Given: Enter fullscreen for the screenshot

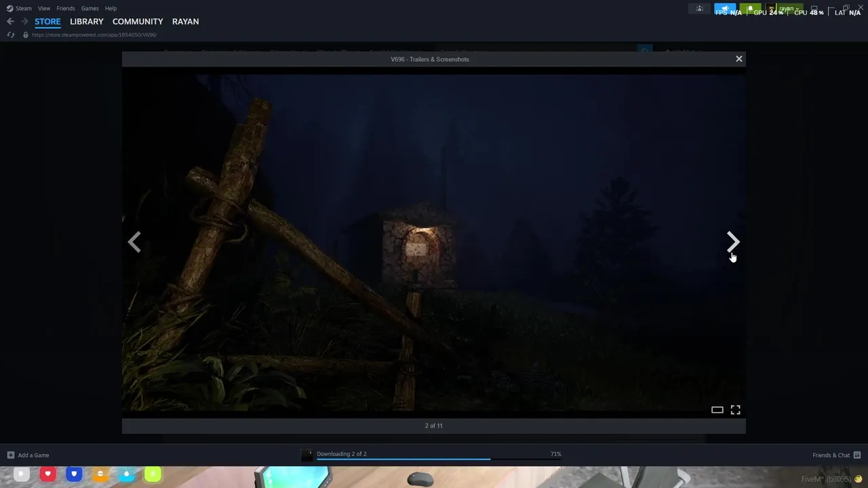Looking at the screenshot, I should coord(736,410).
